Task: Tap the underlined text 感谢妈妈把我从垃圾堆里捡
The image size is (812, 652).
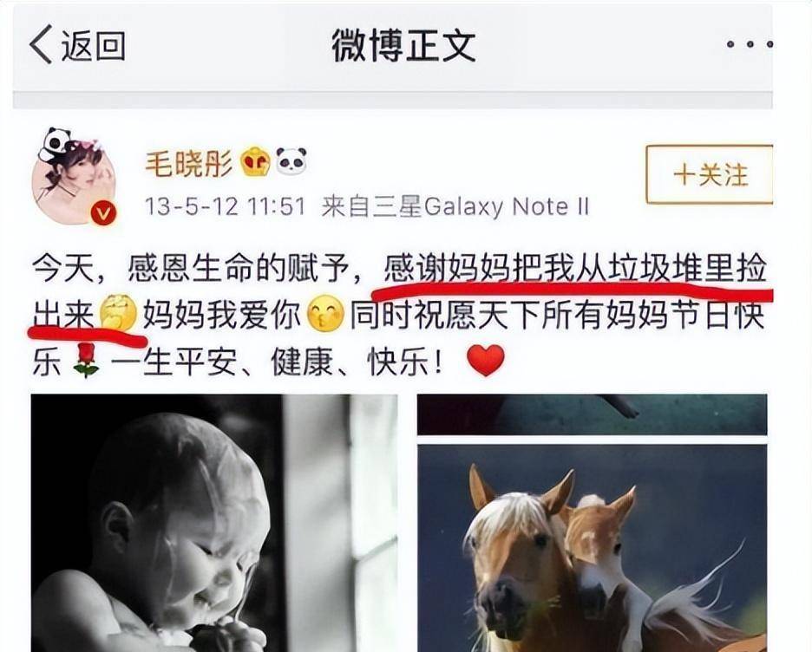Action: [575, 269]
